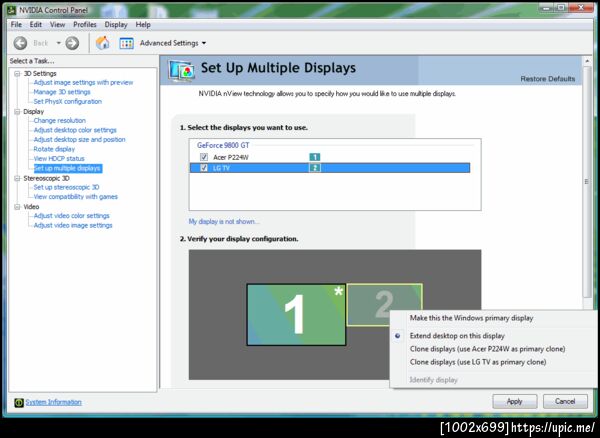Collapse the Display tree node

click(x=17, y=112)
